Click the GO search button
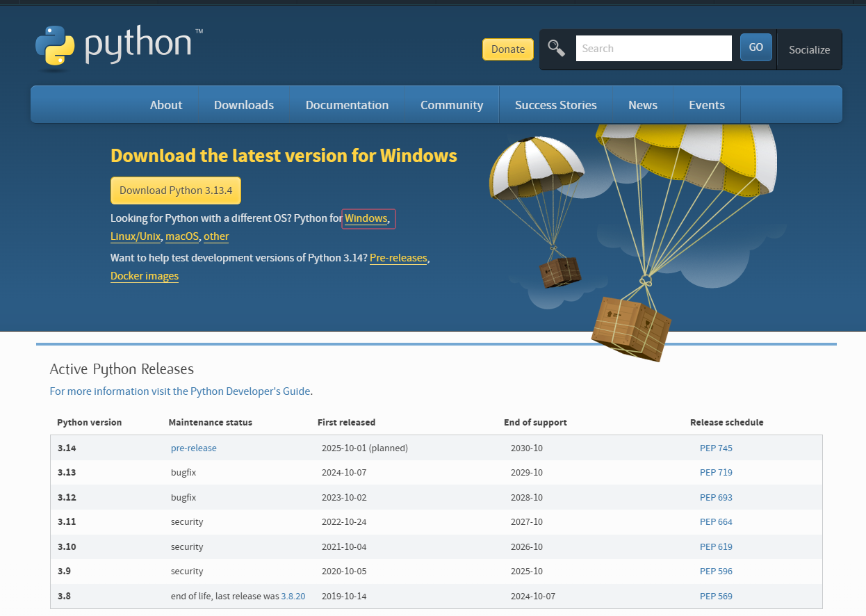866x616 pixels. tap(756, 47)
